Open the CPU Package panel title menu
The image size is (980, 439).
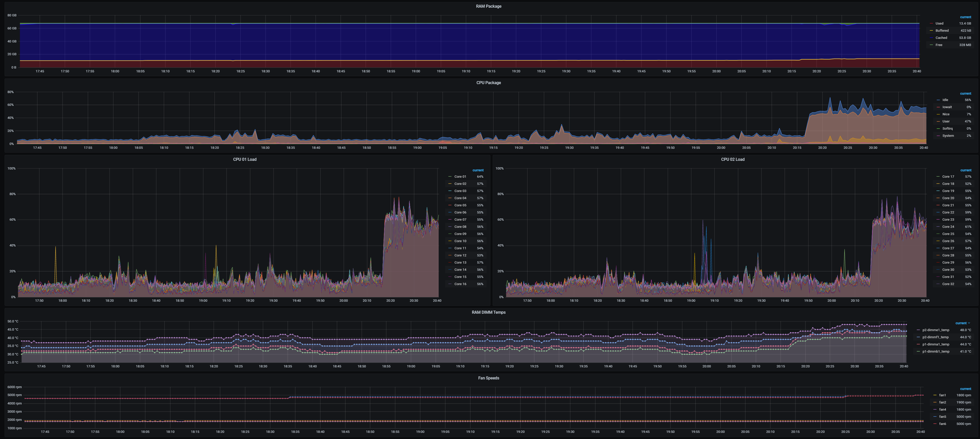tap(489, 83)
